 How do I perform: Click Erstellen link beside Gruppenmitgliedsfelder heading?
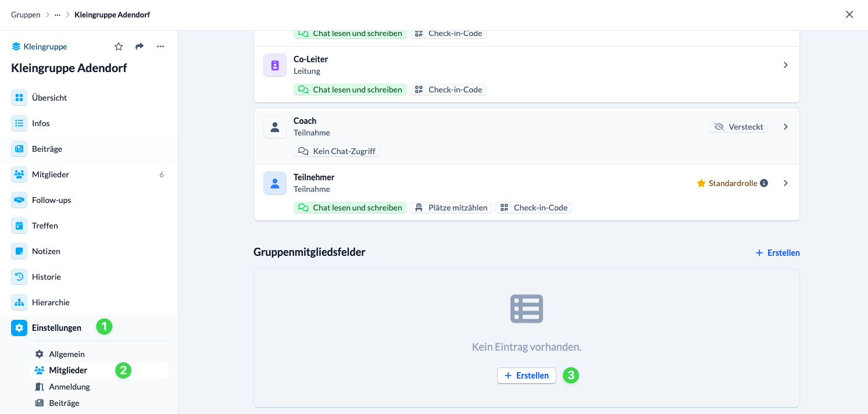click(x=777, y=253)
